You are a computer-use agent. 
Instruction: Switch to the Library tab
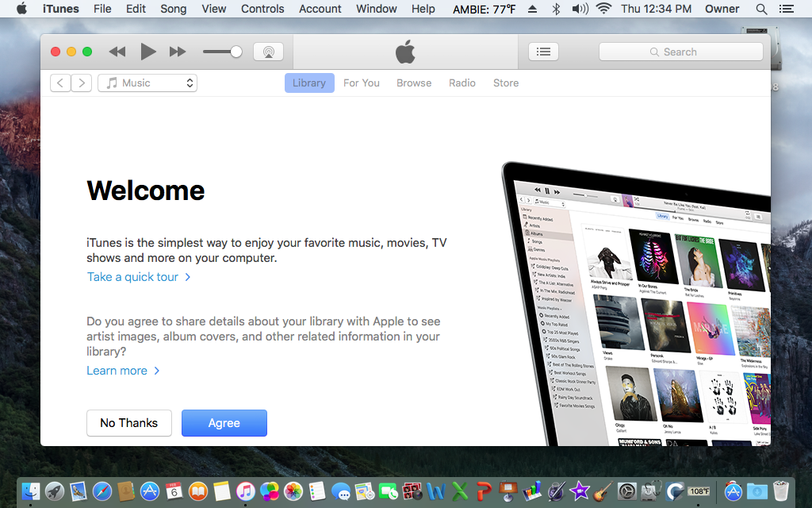pos(309,83)
